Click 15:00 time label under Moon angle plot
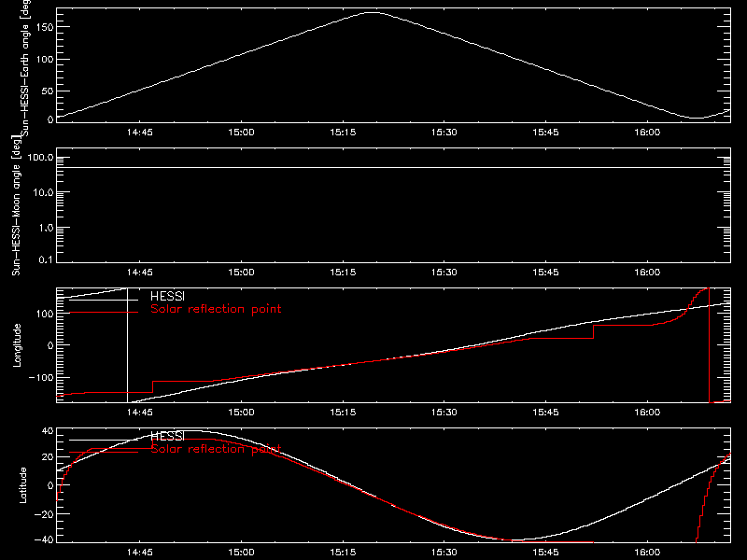The width and height of the screenshot is (747, 560). (x=241, y=273)
